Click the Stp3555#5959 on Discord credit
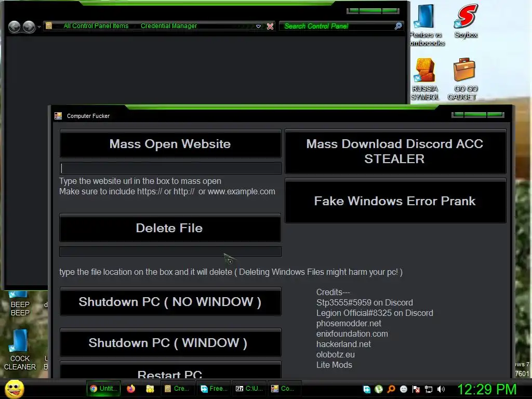Image resolution: width=532 pixels, height=399 pixels. click(364, 302)
